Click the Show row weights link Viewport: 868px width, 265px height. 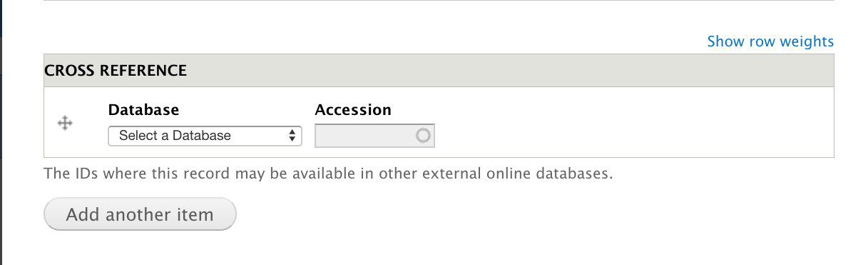[x=770, y=41]
